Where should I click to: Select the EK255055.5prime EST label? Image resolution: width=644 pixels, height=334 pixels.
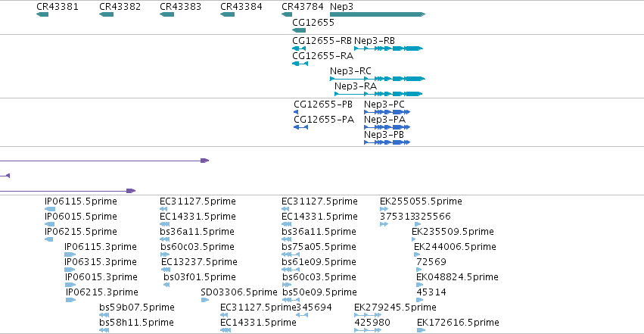421,201
